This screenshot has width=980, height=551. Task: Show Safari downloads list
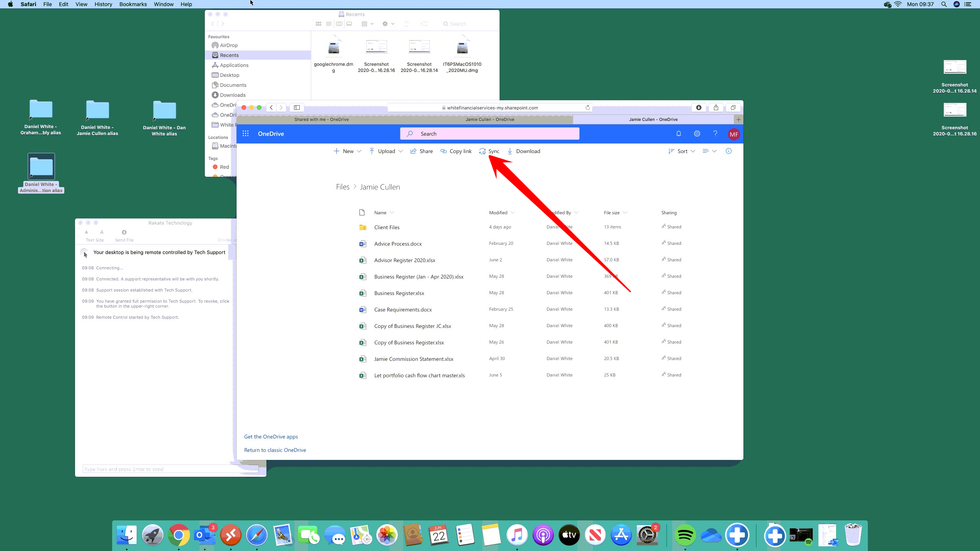point(699,108)
